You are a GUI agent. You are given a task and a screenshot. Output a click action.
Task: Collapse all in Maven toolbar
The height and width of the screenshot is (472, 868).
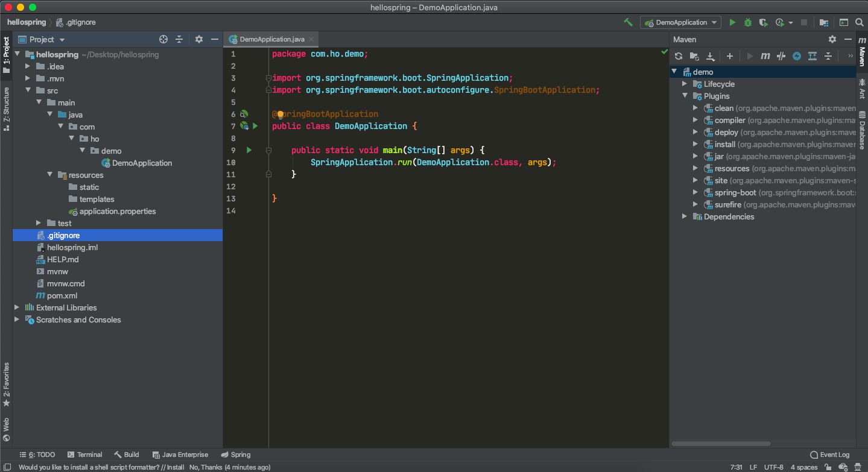[x=828, y=56]
